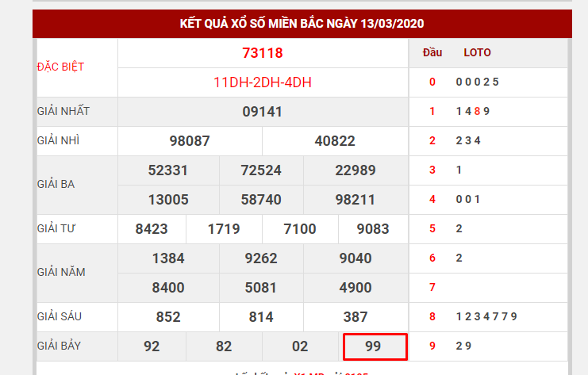Click the first prize number 09141

point(262,112)
